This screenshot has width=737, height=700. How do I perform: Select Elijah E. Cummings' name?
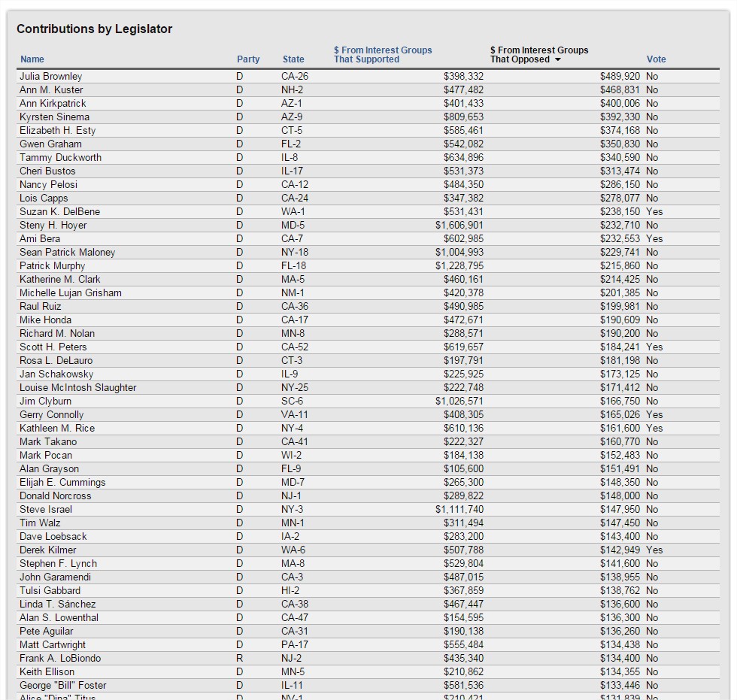(x=62, y=483)
